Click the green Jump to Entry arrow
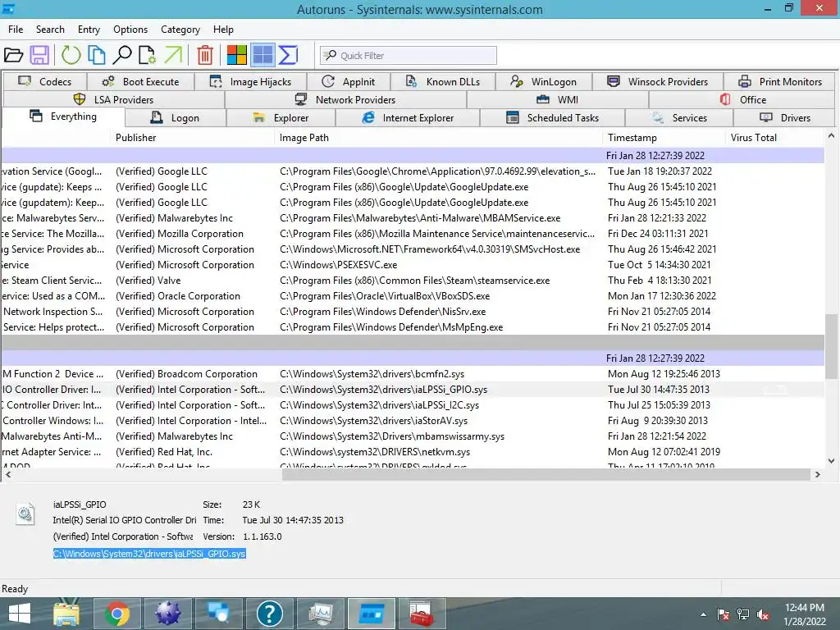 173,55
